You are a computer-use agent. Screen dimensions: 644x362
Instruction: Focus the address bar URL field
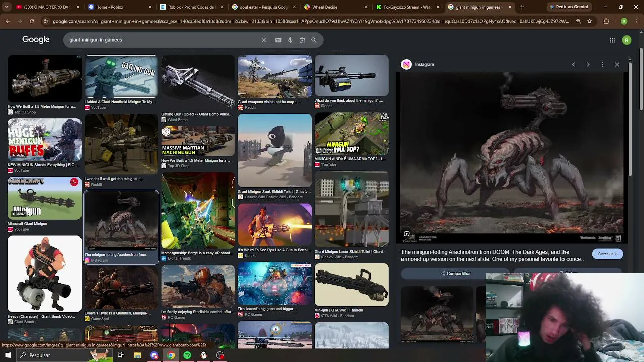click(311, 21)
